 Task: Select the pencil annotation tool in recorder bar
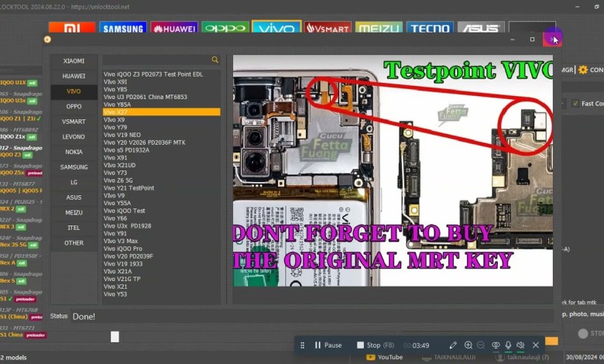click(453, 345)
